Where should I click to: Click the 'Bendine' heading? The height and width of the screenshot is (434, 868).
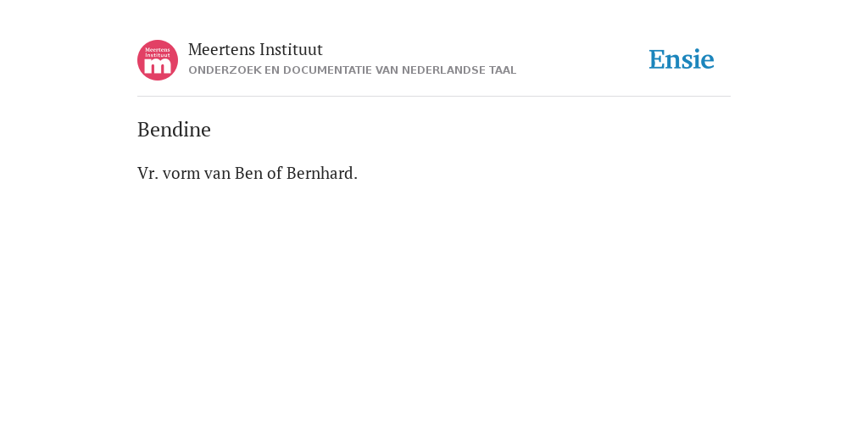[174, 130]
